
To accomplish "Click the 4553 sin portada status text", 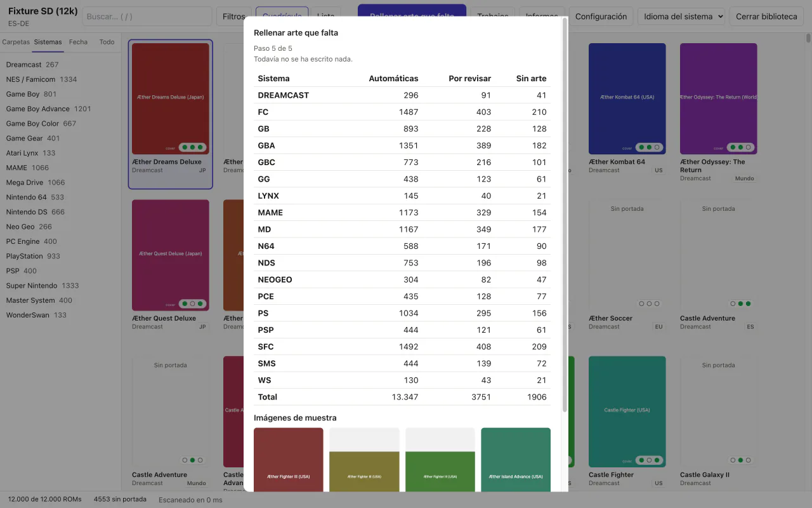I will (x=120, y=499).
